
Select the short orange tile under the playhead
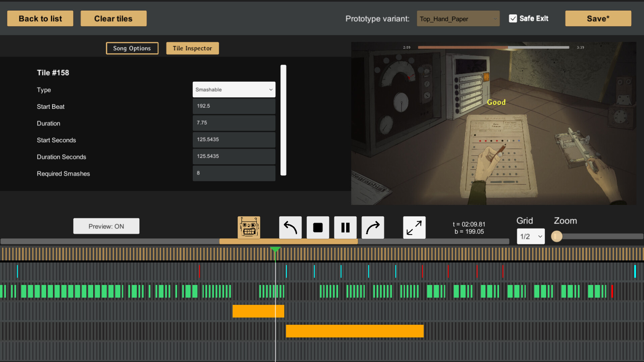click(x=258, y=311)
